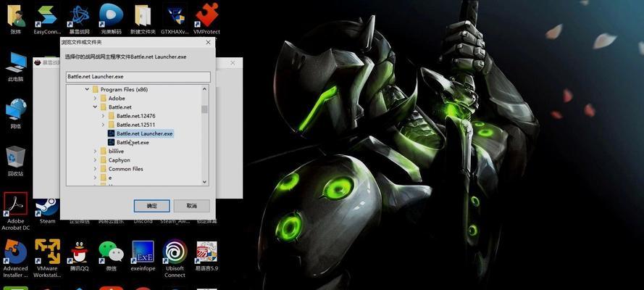Launch Steam from the desktop
Screen dimensions: 644x290
pyautogui.click(x=47, y=211)
